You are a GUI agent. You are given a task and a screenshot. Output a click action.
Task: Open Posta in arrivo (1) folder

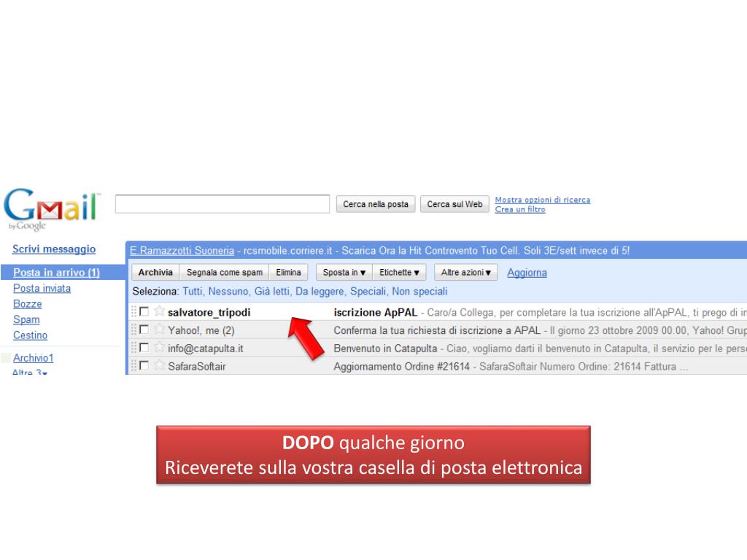56,273
